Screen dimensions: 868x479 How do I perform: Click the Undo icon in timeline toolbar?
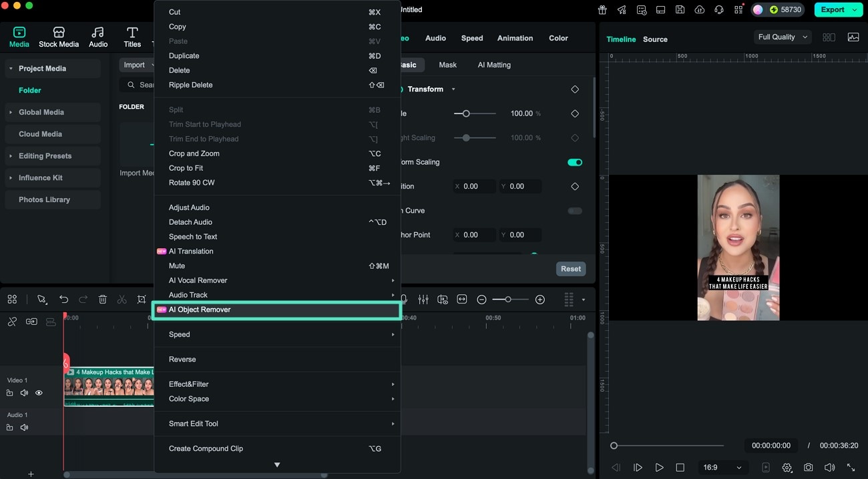(64, 299)
